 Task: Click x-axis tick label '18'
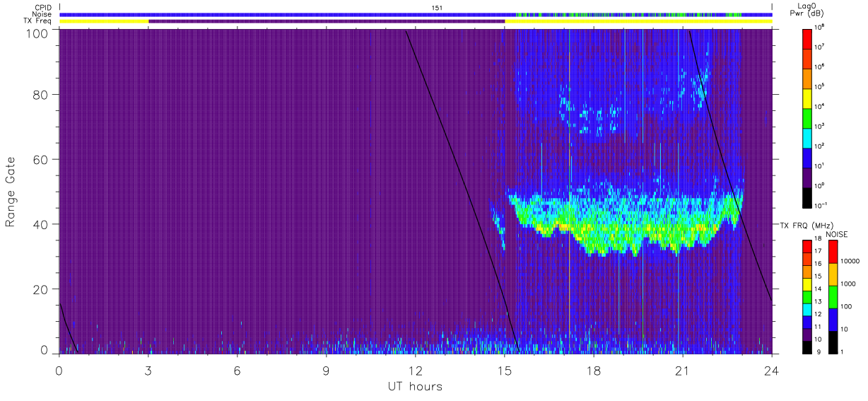(594, 371)
